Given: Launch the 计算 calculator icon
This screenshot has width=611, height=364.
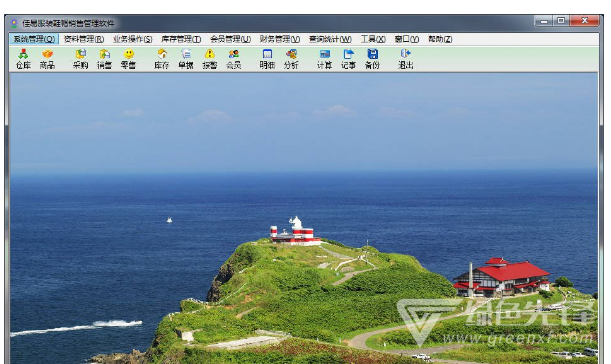Looking at the screenshot, I should tap(324, 59).
